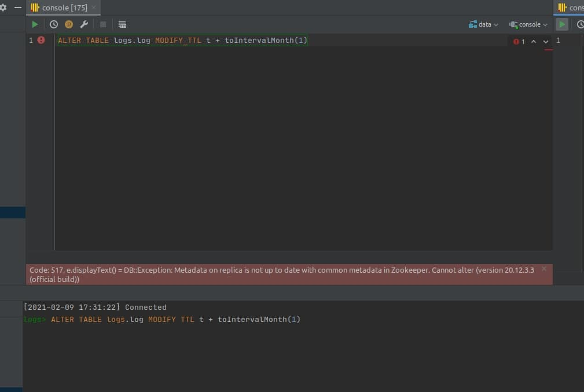The image size is (584, 392).
Task: Click the red error count indicator
Action: (x=519, y=42)
